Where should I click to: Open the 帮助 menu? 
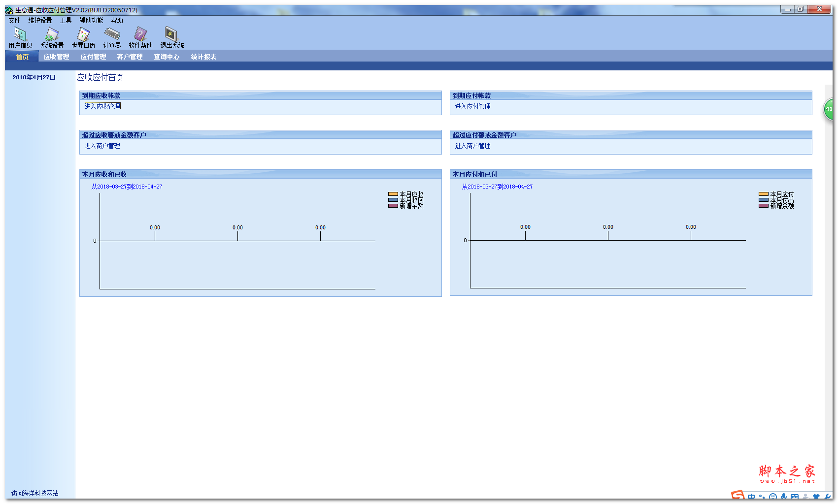(117, 20)
